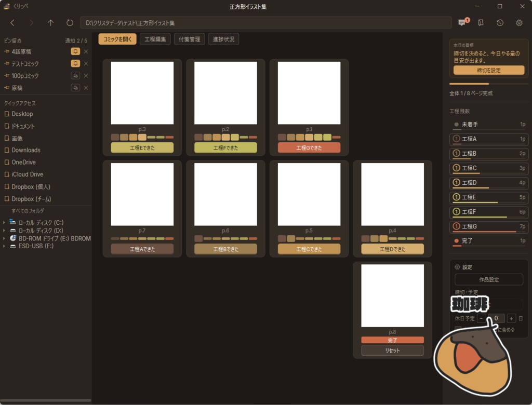Open the settings gear icon at top right

pyautogui.click(x=519, y=23)
